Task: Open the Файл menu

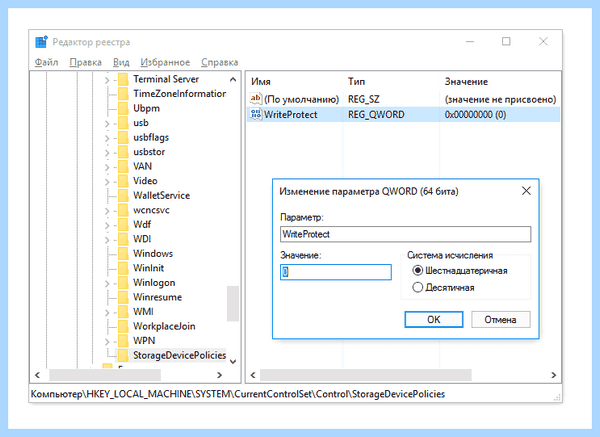Action: pyautogui.click(x=46, y=62)
